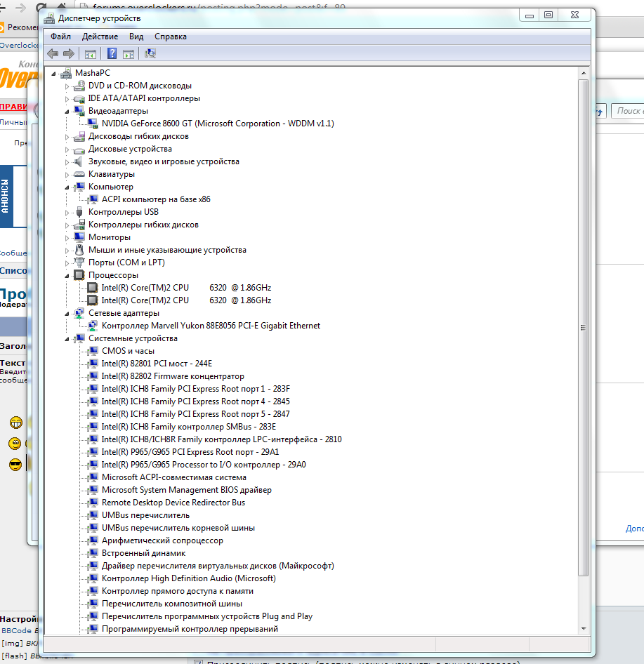The height and width of the screenshot is (664, 644).
Task: Select Microsoft System Management BIOS драйвер
Action: (186, 490)
